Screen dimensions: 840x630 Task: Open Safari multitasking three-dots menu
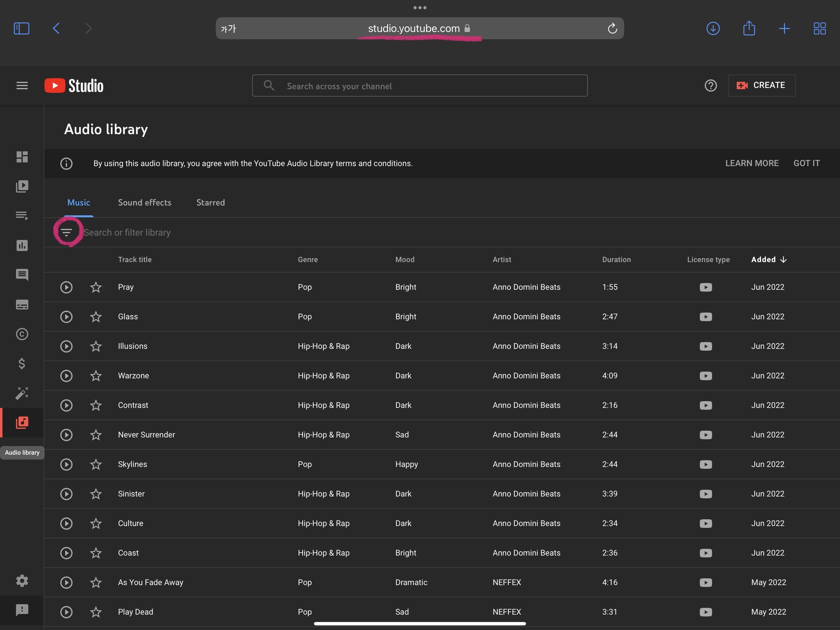tap(420, 8)
